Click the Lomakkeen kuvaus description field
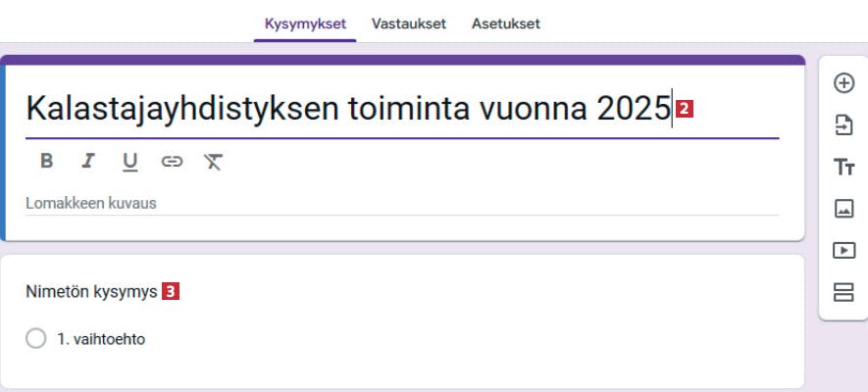 (x=402, y=204)
